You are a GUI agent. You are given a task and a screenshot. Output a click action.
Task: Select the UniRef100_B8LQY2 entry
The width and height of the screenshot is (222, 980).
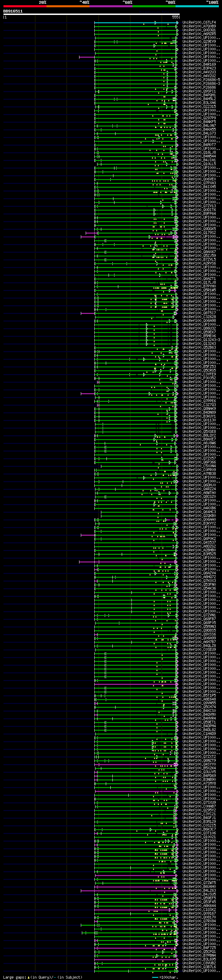(199, 436)
